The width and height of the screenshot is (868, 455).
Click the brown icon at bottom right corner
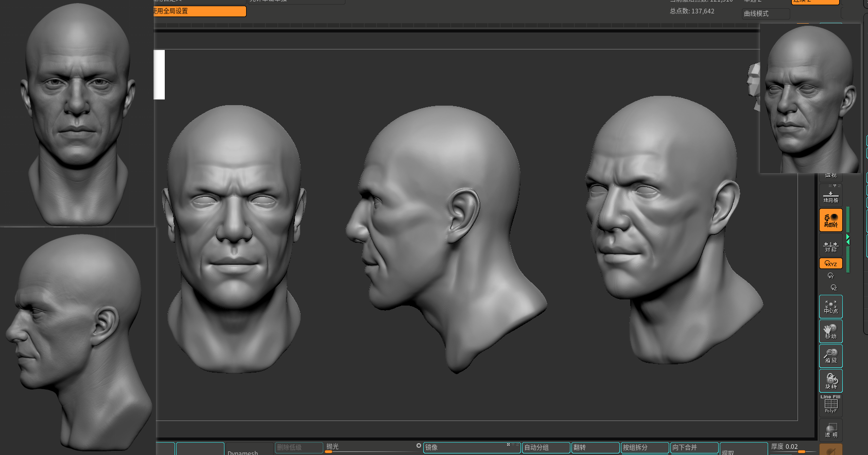tap(830, 450)
